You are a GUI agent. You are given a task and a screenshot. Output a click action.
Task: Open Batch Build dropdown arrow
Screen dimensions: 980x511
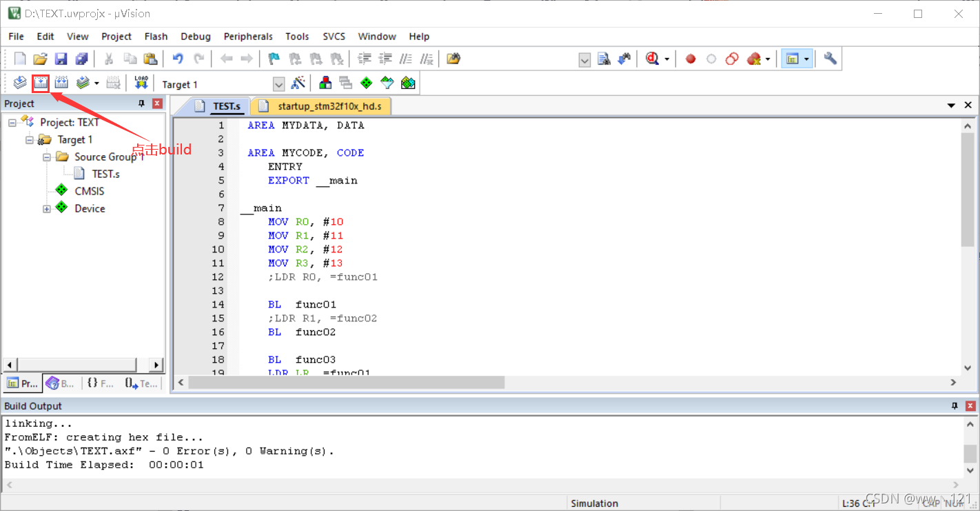[96, 83]
